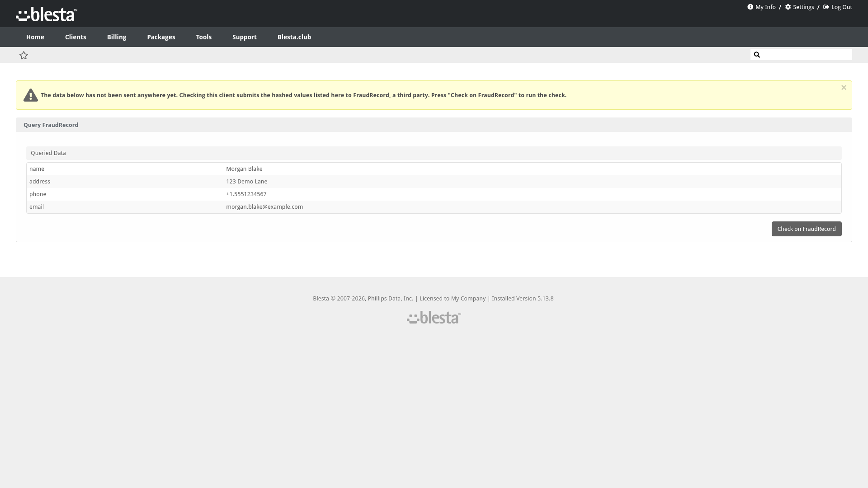Click the favorite star icon
This screenshot has height=488, width=868.
tap(24, 55)
